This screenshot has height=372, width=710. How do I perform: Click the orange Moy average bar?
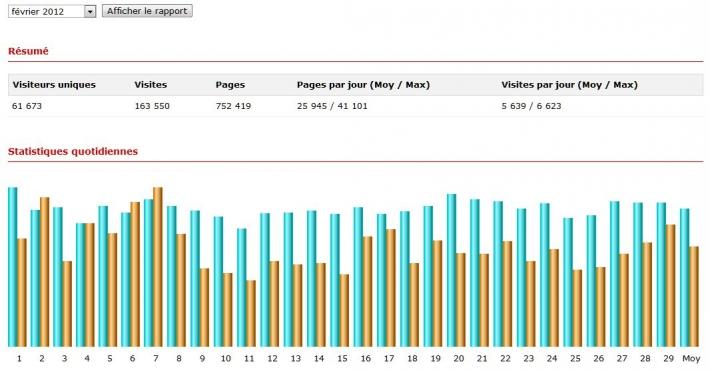[694, 297]
